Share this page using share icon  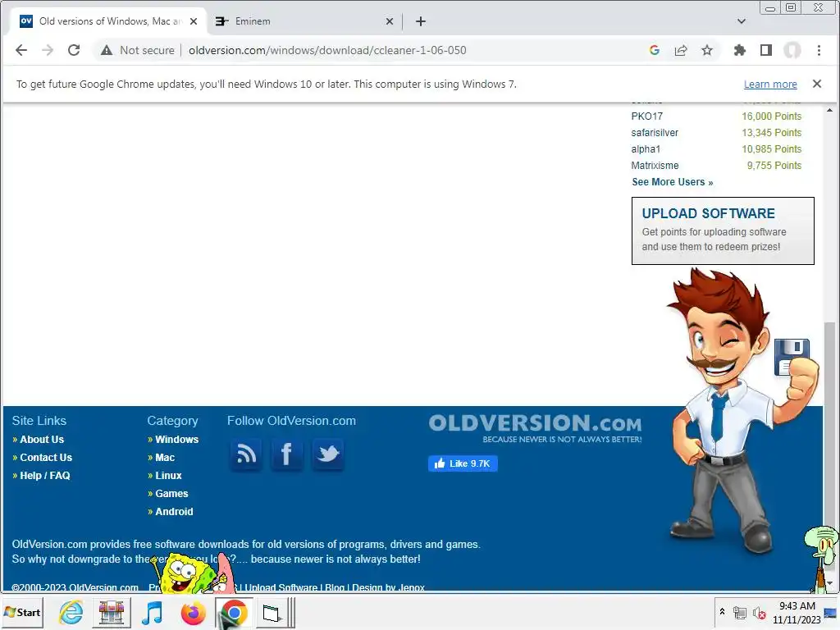[681, 50]
